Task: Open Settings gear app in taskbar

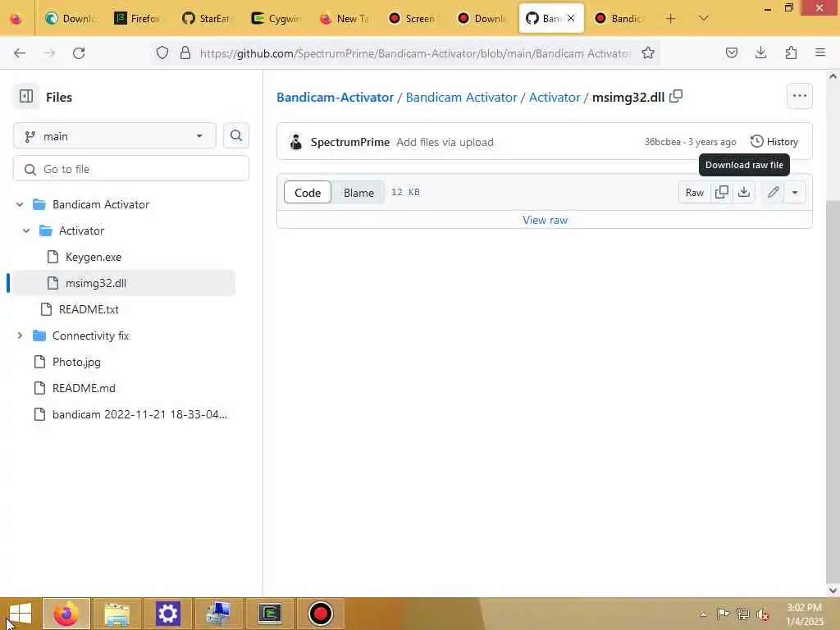Action: tap(167, 614)
